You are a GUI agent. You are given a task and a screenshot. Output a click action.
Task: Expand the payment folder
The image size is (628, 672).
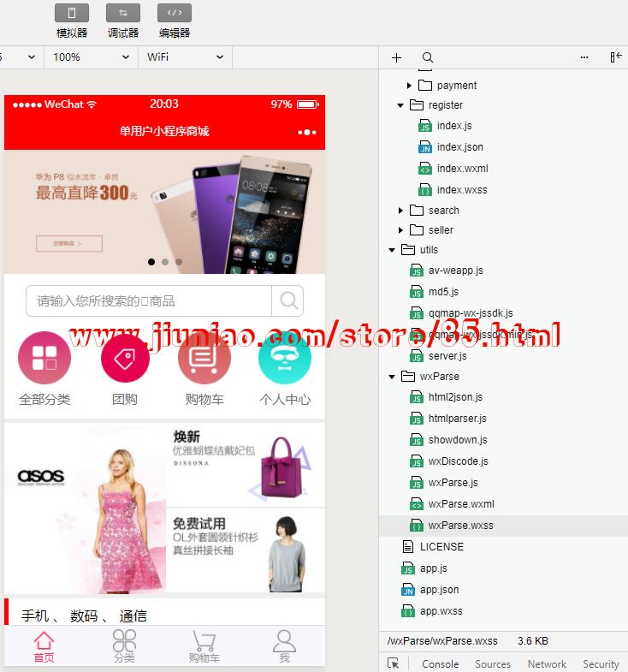pos(409,86)
